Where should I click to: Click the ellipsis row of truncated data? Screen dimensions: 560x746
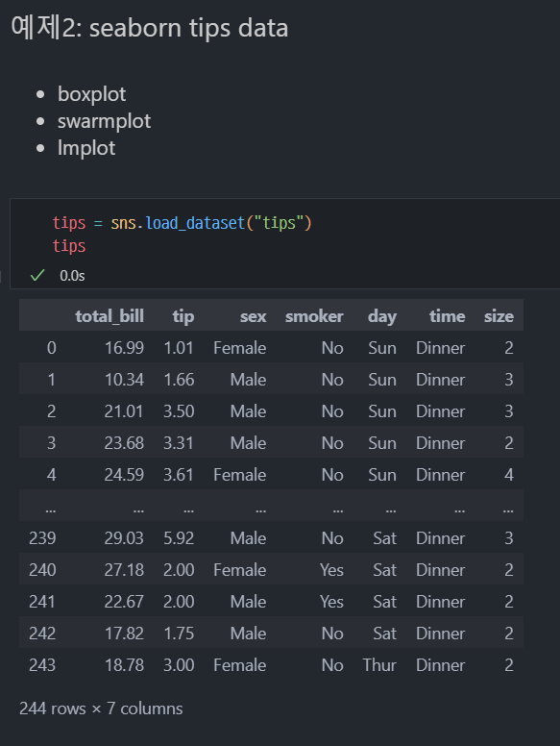[x=271, y=507]
